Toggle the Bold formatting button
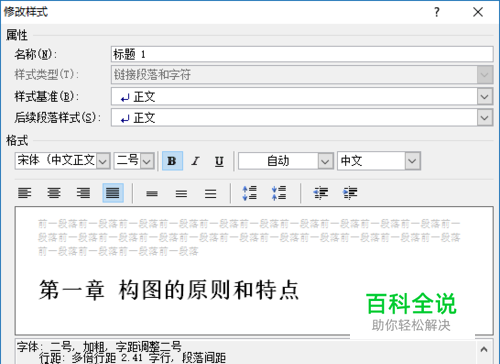Image resolution: width=500 pixels, height=364 pixels. (172, 161)
